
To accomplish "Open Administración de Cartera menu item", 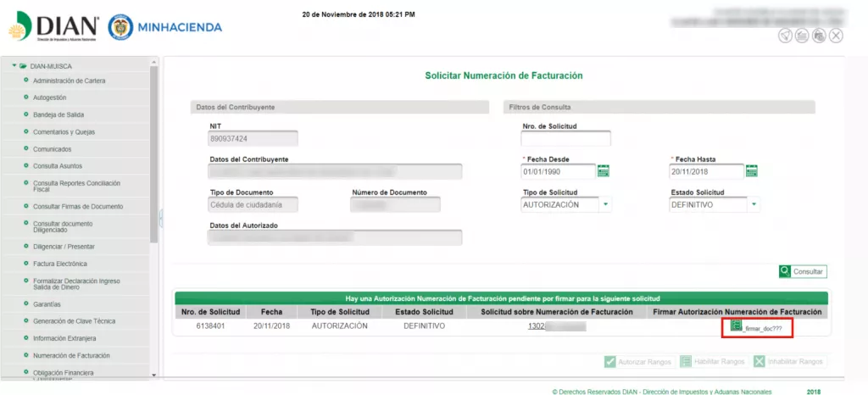I will pos(70,81).
